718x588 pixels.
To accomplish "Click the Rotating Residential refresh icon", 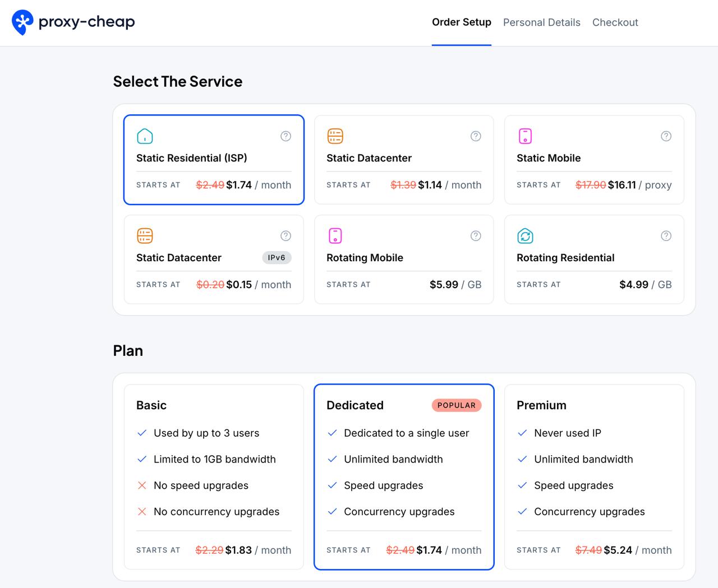I will pos(525,235).
